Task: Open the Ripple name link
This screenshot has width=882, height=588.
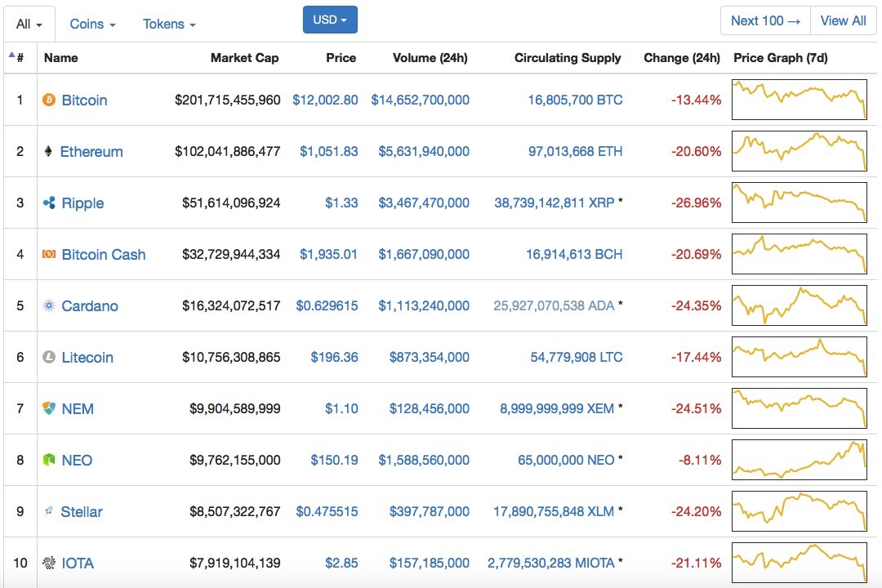Action: 82,203
